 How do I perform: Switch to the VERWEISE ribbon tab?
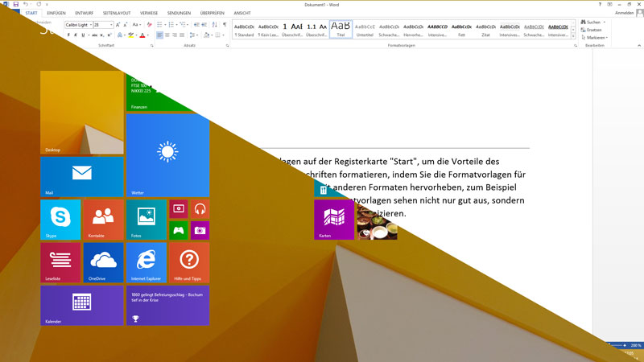point(149,13)
